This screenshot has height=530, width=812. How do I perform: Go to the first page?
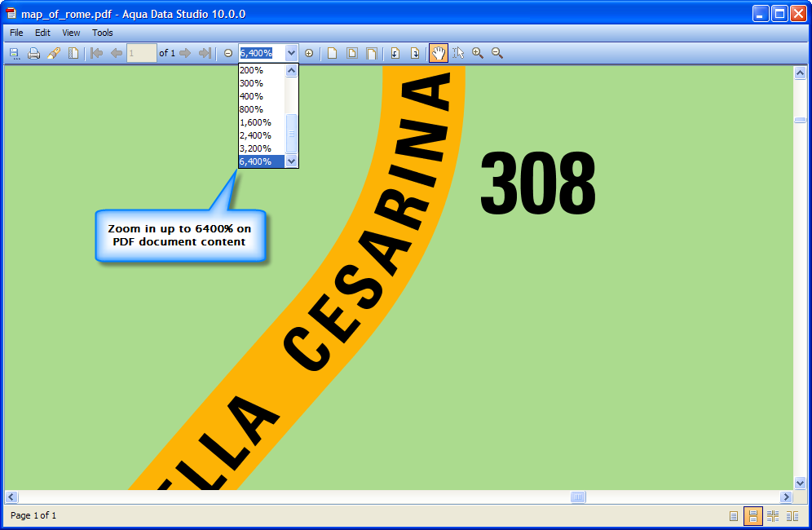[x=96, y=53]
